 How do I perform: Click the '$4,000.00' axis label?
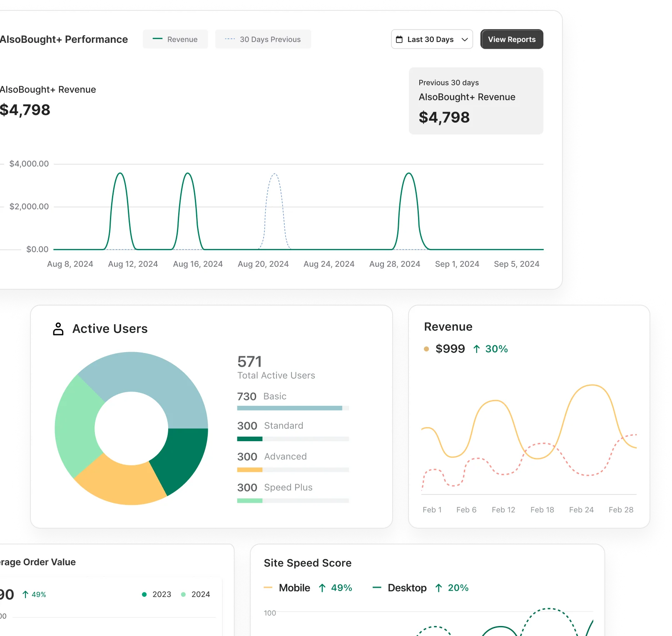29,164
